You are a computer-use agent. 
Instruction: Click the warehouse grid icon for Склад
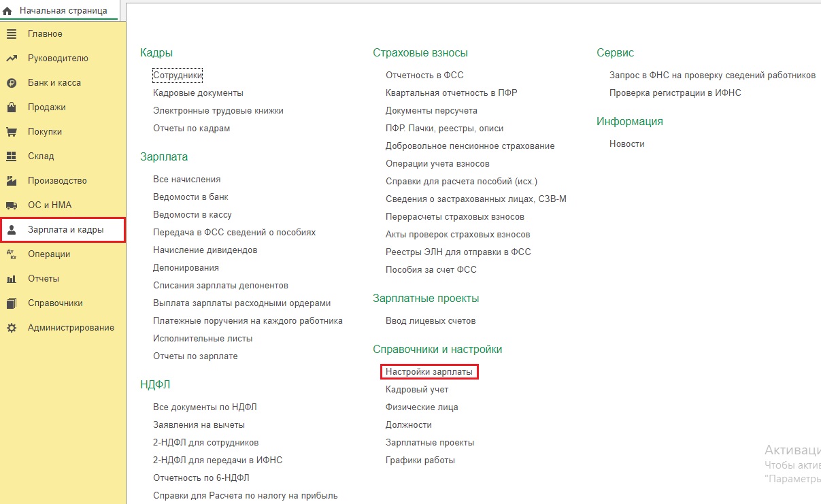11,156
